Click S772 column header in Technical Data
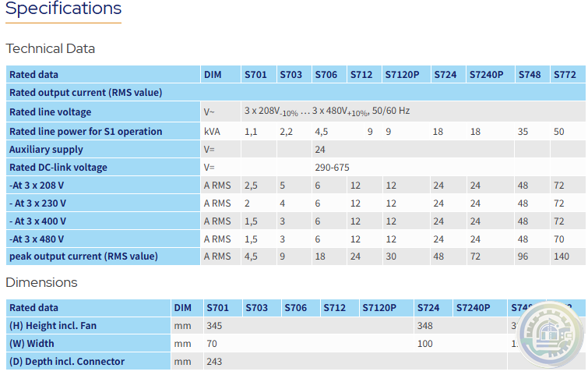Viewport: 588px width, 375px height. (565, 75)
